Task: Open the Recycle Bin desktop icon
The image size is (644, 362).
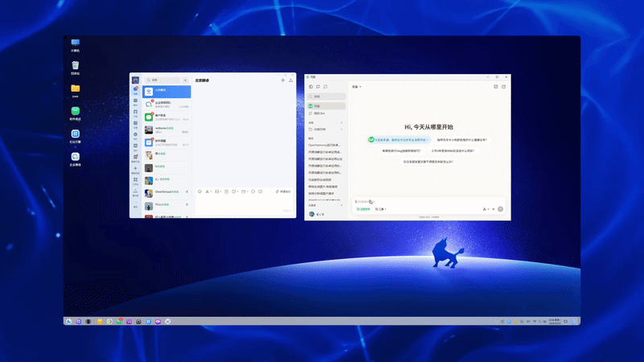Action: (x=75, y=68)
